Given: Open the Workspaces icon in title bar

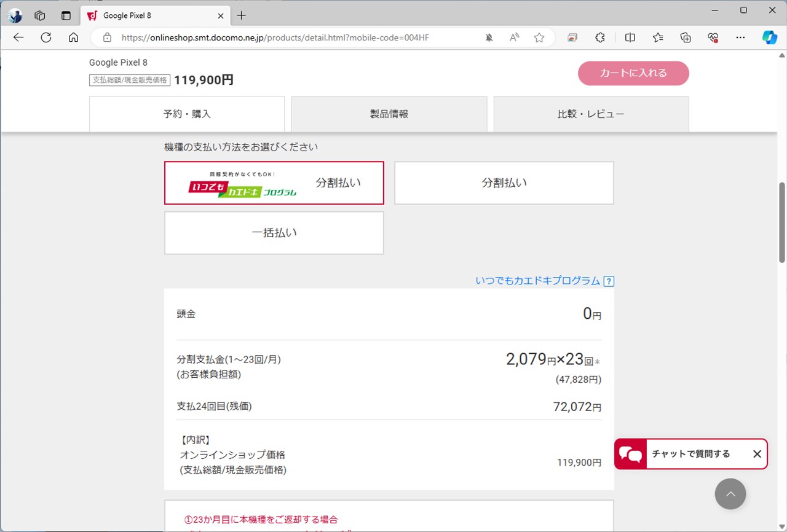Looking at the screenshot, I should (x=41, y=15).
